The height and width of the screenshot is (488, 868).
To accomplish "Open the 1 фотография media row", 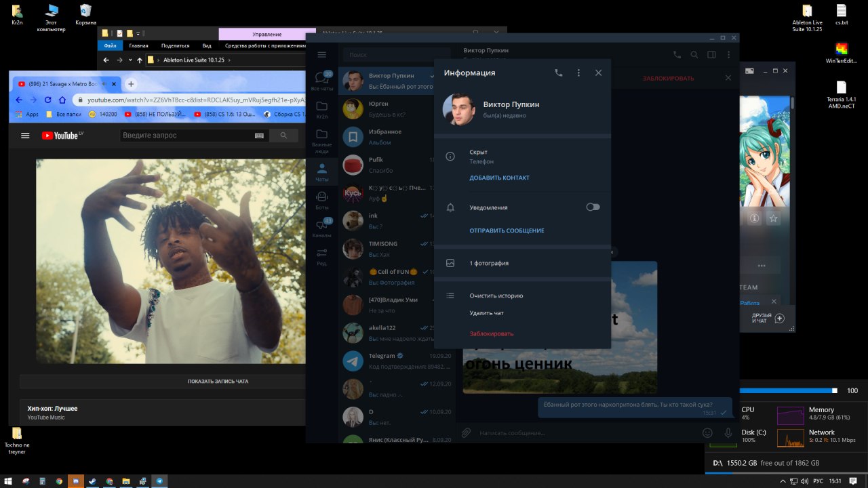I will click(522, 263).
